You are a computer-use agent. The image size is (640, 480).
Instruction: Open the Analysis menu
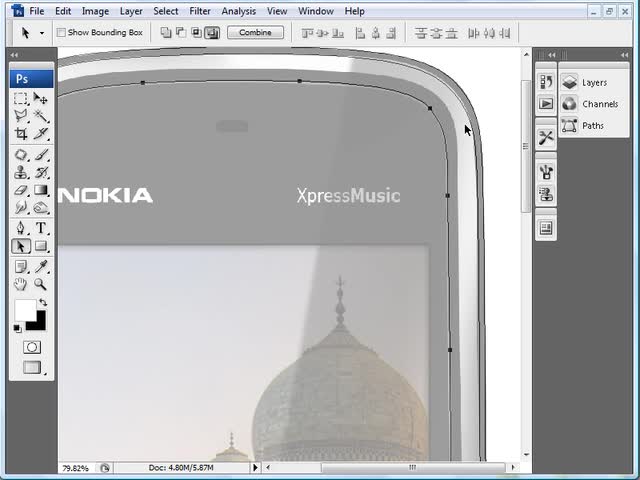click(238, 11)
